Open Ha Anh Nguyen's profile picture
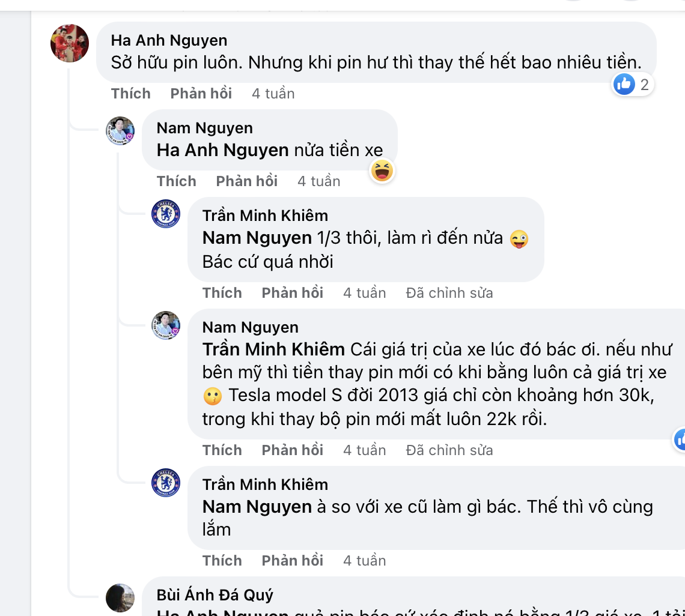Screen dimensions: 685x616 tap(69, 43)
